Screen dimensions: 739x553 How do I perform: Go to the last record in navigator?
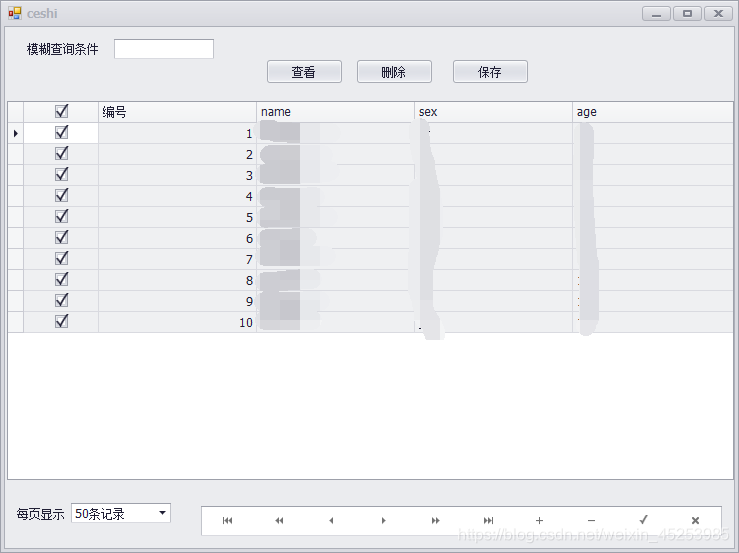tap(488, 520)
